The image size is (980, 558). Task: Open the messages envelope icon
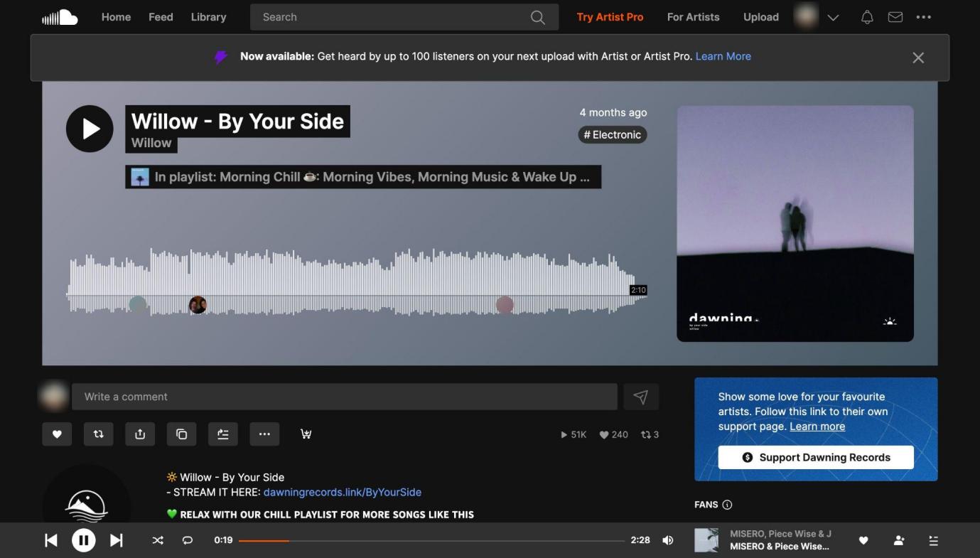tap(895, 17)
